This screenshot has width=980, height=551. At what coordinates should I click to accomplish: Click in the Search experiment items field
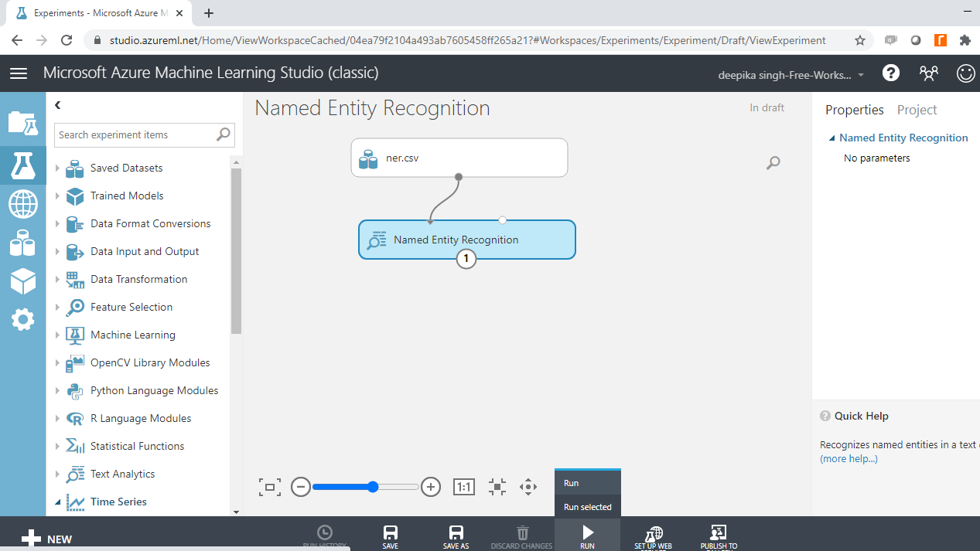pos(135,134)
